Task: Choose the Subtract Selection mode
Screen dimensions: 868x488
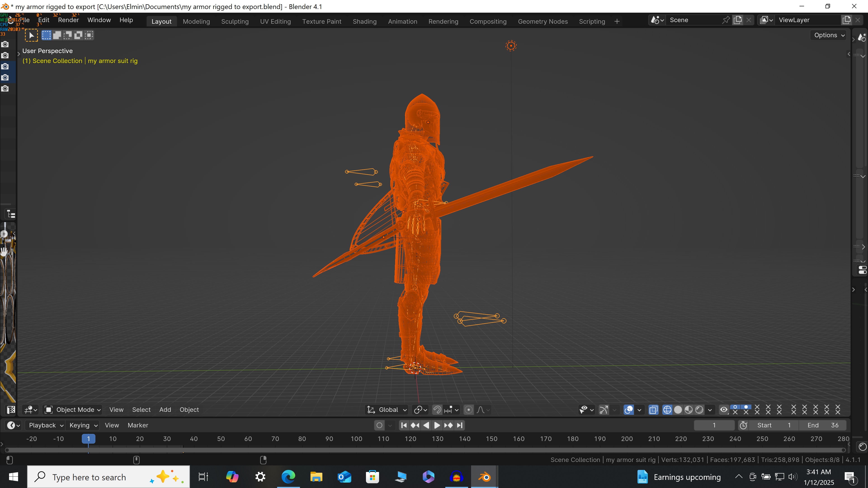Action: click(68, 35)
